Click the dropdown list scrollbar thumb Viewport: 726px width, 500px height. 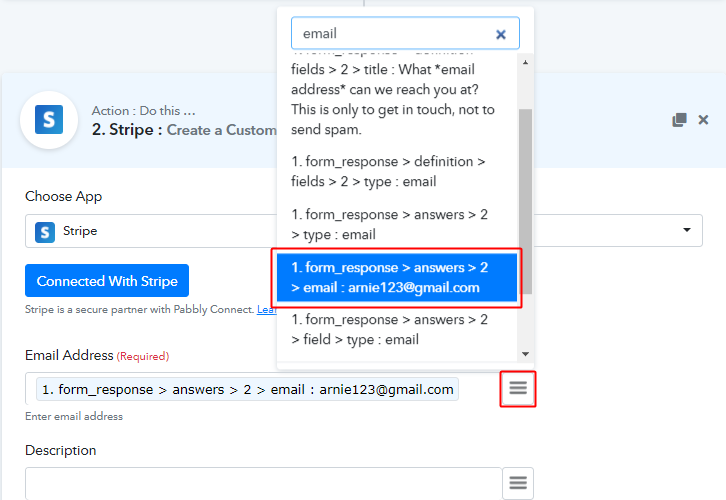point(525,201)
